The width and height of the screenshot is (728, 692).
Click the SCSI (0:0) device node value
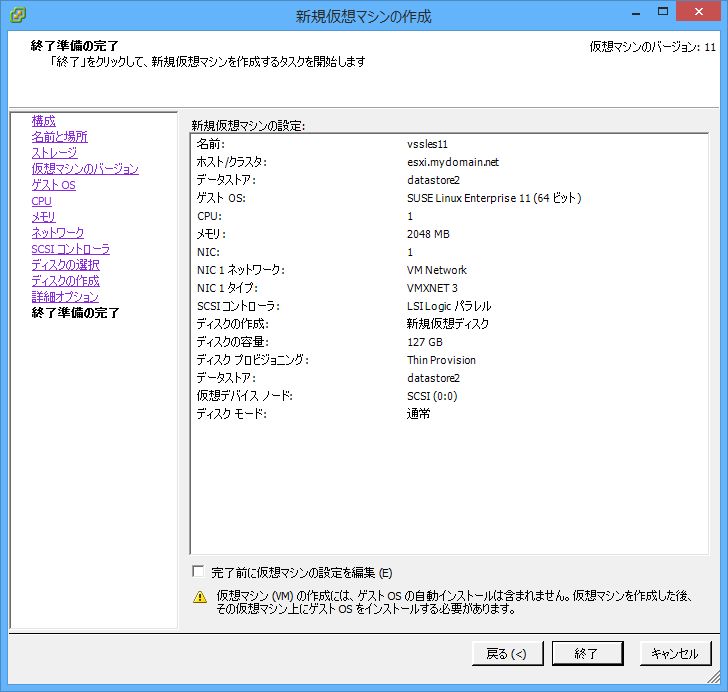pos(432,396)
